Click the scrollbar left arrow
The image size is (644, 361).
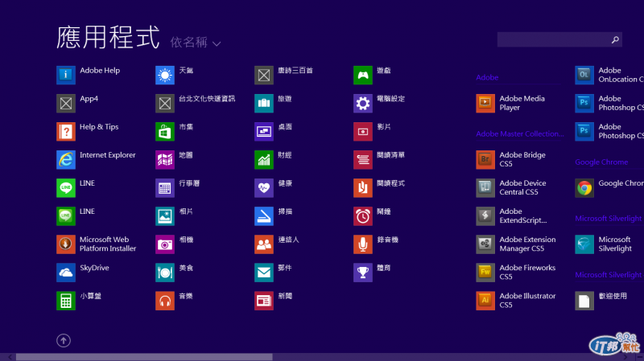click(x=10, y=357)
